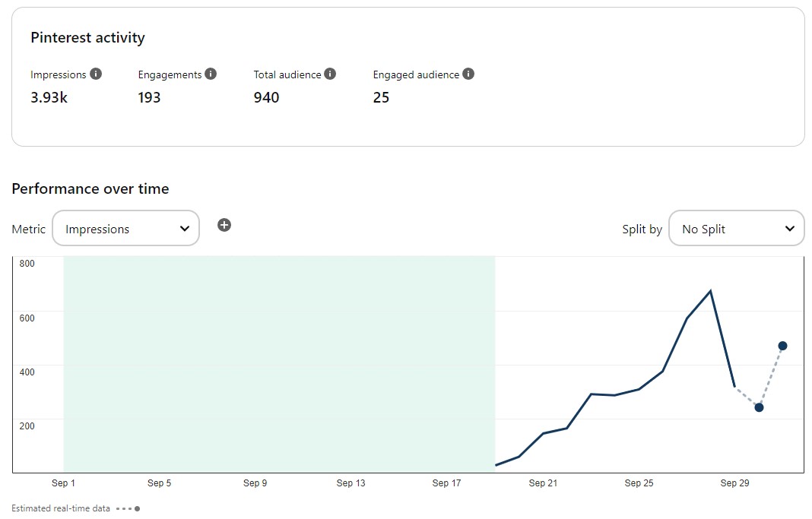Expand the No Split dropdown
812x519 pixels.
pyautogui.click(x=737, y=228)
